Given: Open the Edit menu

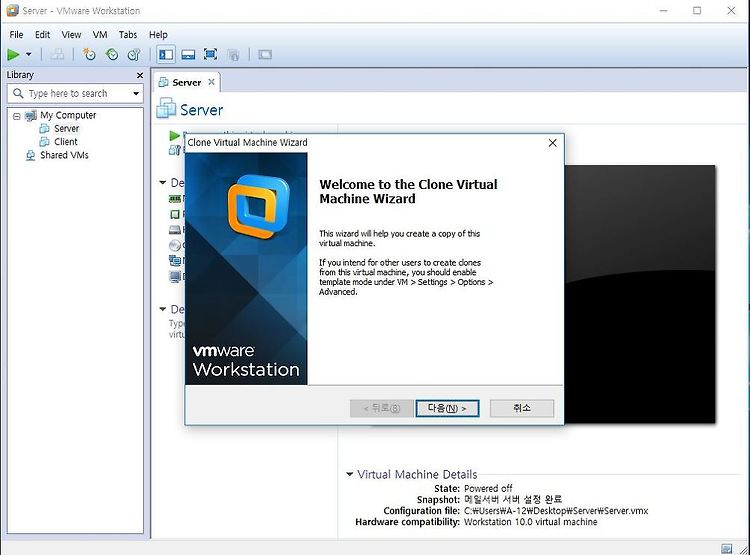Looking at the screenshot, I should [x=43, y=34].
